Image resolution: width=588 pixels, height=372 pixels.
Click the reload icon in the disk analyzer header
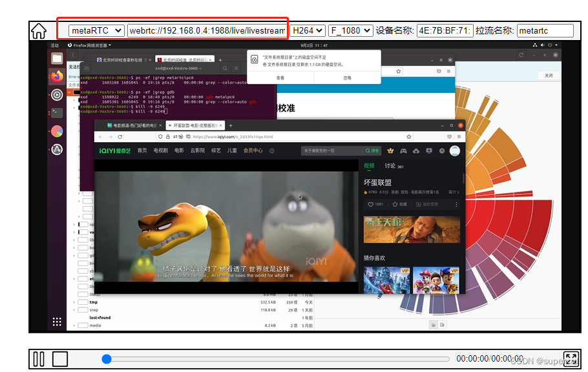[521, 55]
